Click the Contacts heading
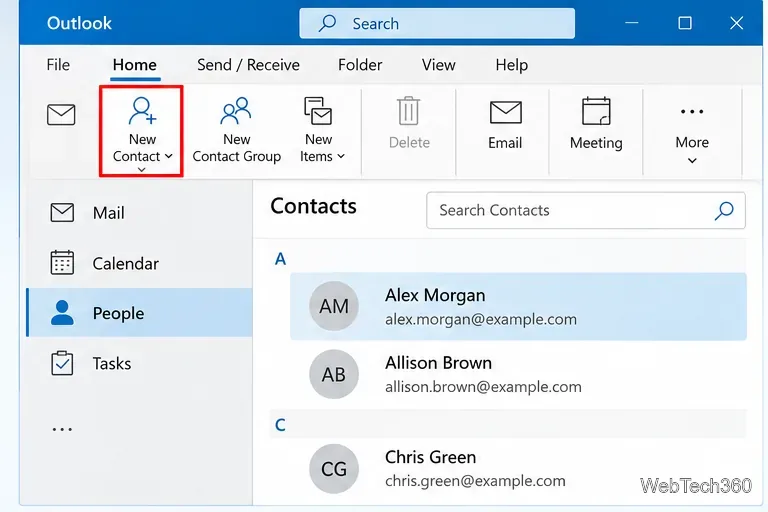This screenshot has width=768, height=512. tap(313, 206)
